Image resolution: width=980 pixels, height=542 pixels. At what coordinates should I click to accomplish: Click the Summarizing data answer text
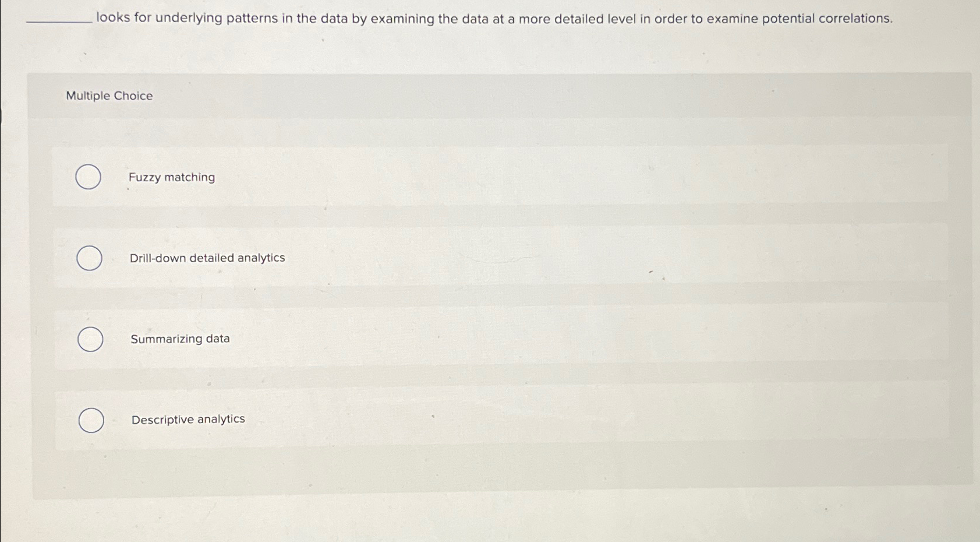click(x=179, y=339)
